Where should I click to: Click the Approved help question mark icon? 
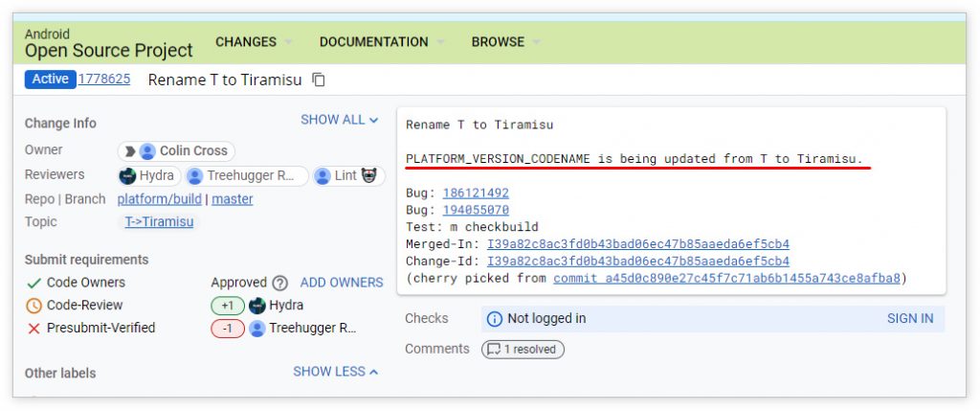point(279,283)
